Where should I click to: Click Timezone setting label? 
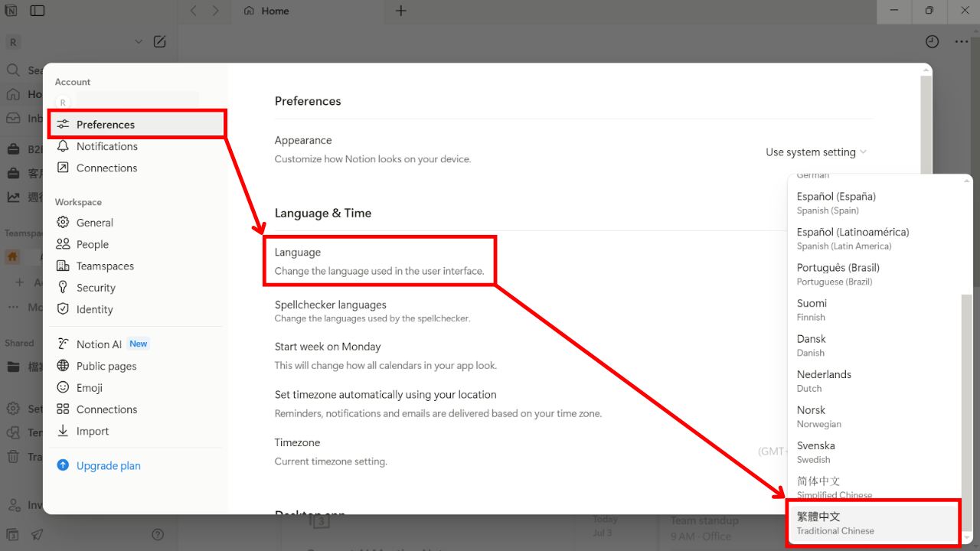[x=297, y=442]
